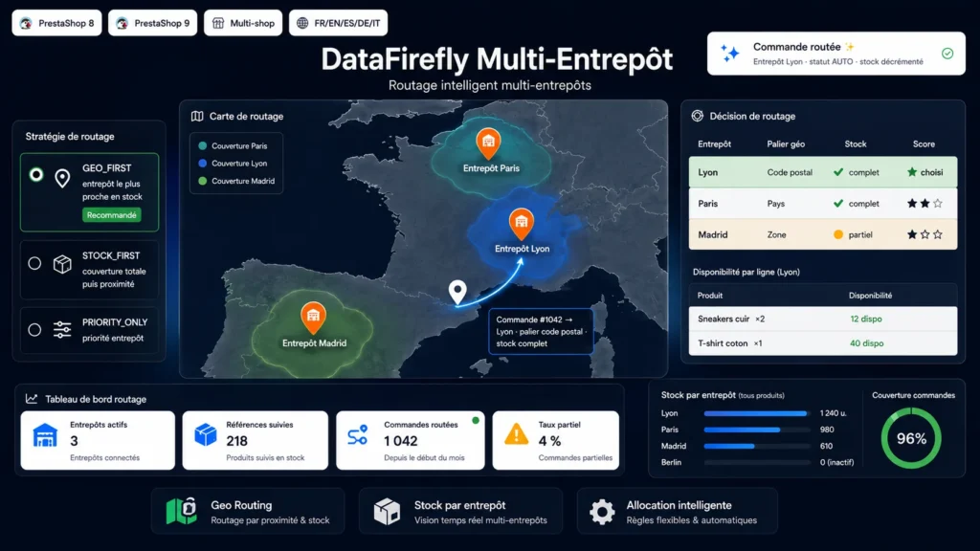Viewport: 980px width, 551px height.
Task: Click the Allocation intelligente gear icon
Action: pos(602,512)
